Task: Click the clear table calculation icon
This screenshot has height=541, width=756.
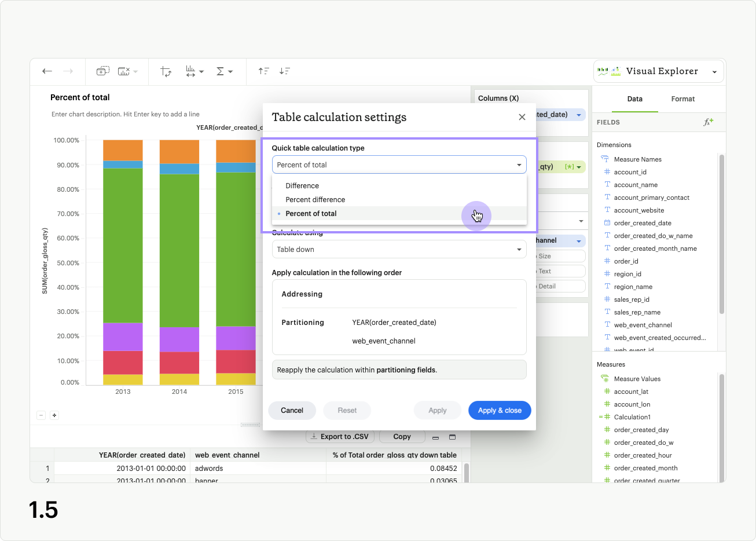Action: [x=123, y=70]
